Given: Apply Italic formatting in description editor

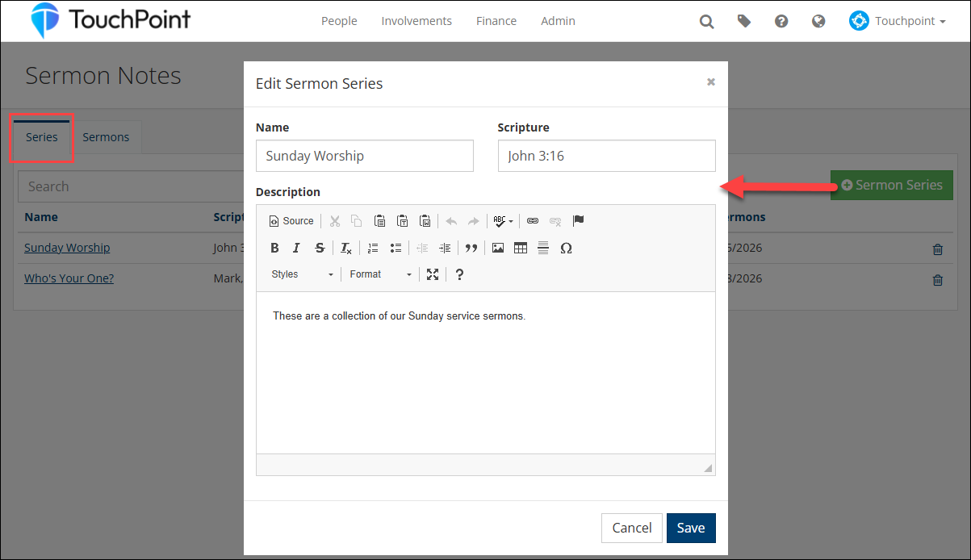Looking at the screenshot, I should 296,248.
